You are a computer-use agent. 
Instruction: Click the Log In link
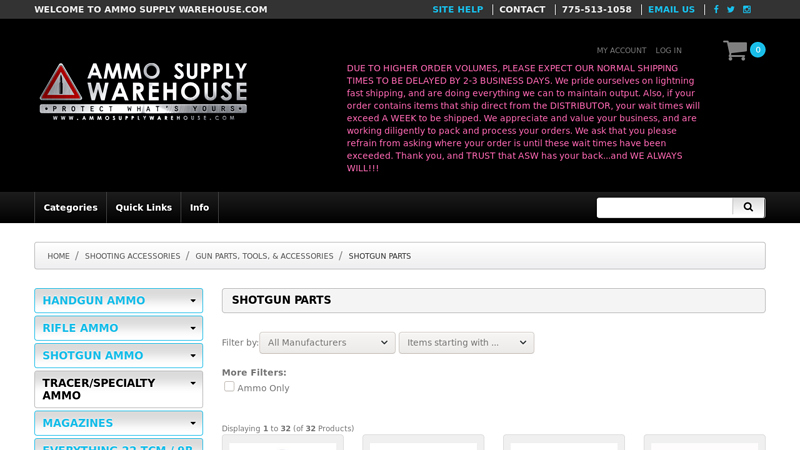[668, 50]
